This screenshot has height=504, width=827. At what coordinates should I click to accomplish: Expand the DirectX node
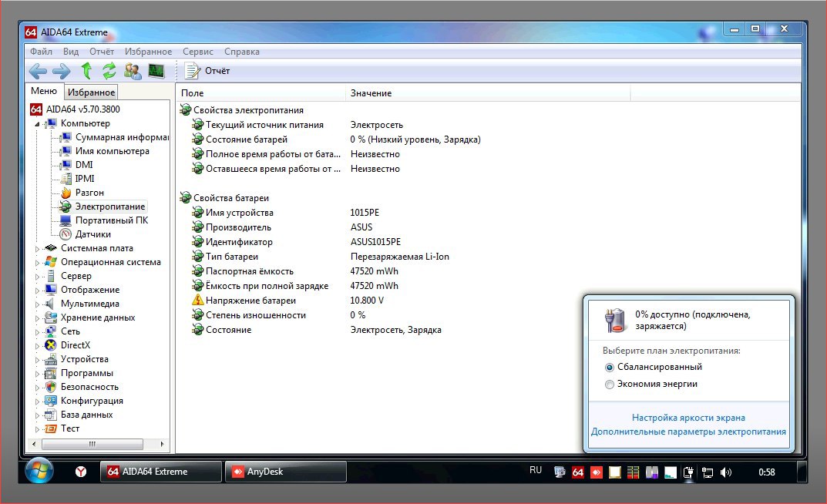point(37,345)
